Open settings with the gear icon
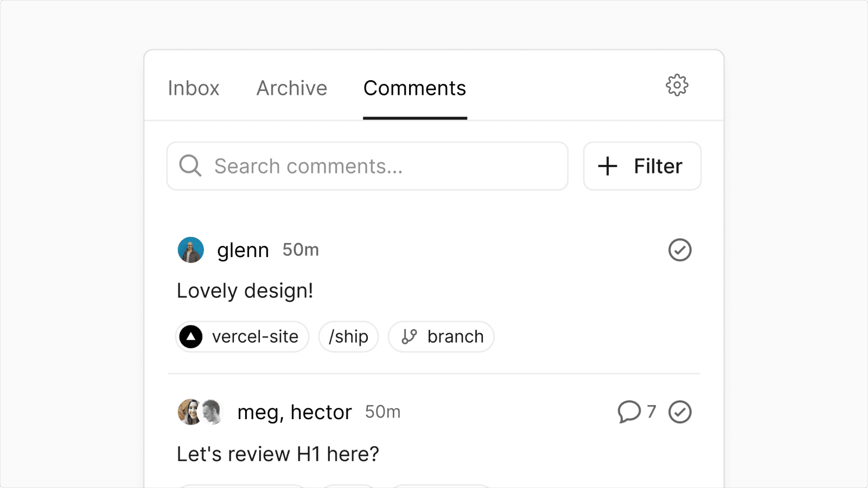 [x=676, y=85]
